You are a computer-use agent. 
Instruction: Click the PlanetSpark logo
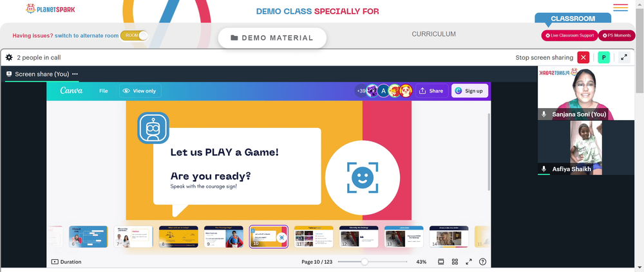50,8
